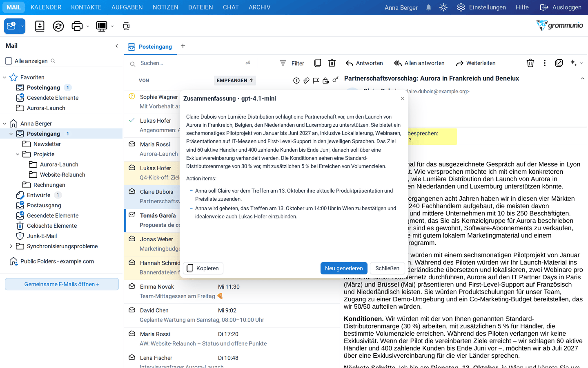Screen dimensions: 588x368
Task: Click the trash icon in the message list toolbar
Action: [332, 63]
